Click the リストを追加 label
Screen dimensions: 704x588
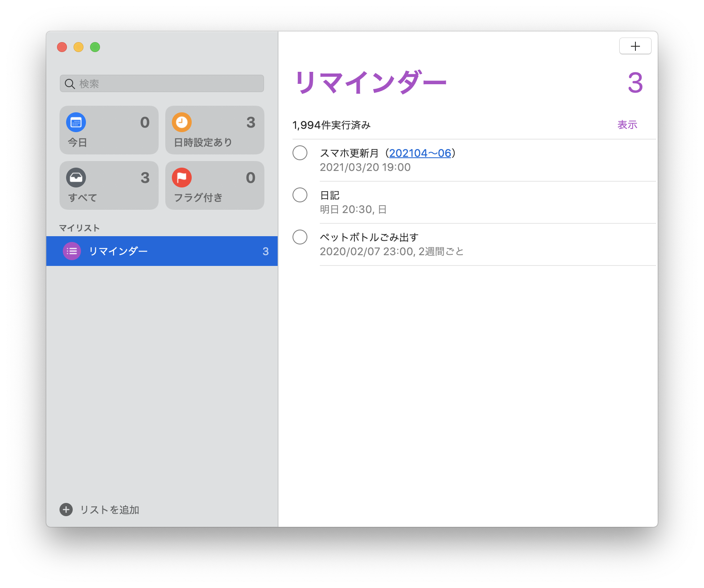point(109,510)
